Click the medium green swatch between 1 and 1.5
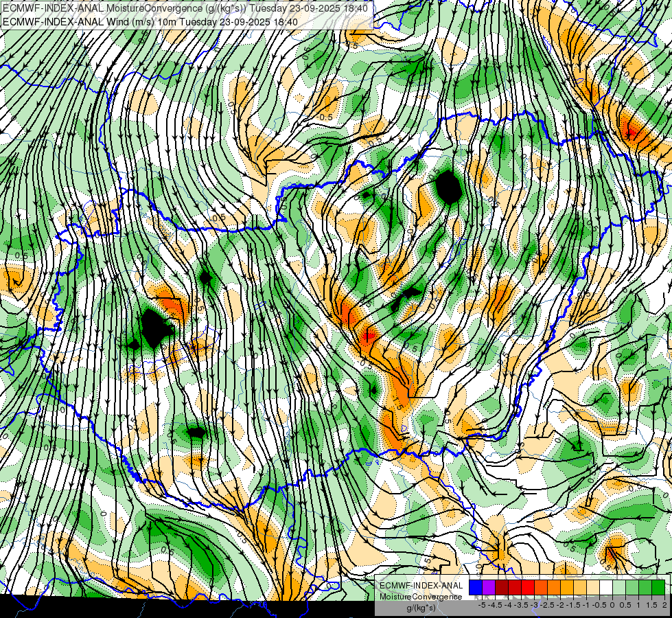672x618 pixels. coord(645,587)
